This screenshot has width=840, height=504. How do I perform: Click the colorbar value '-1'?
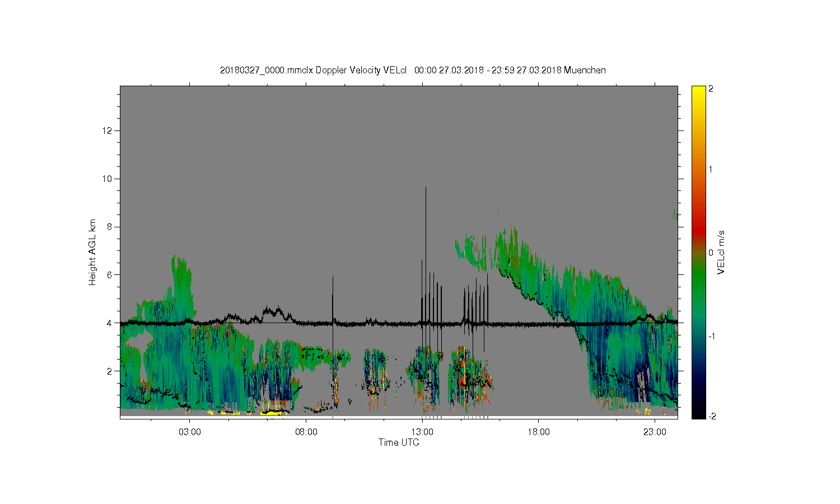tap(711, 336)
